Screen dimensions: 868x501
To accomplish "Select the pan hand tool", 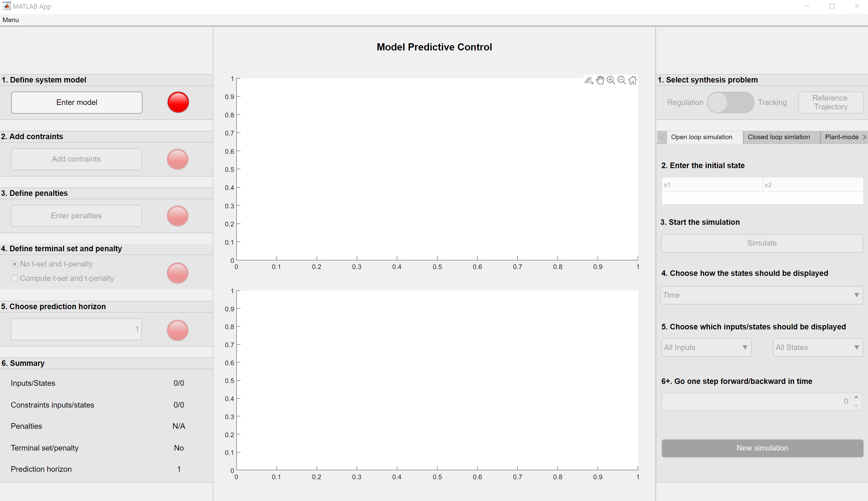I will [600, 80].
